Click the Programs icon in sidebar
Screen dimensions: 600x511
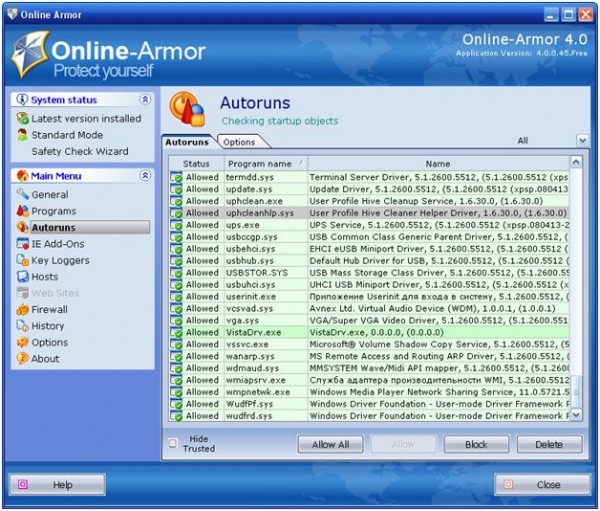pos(23,211)
